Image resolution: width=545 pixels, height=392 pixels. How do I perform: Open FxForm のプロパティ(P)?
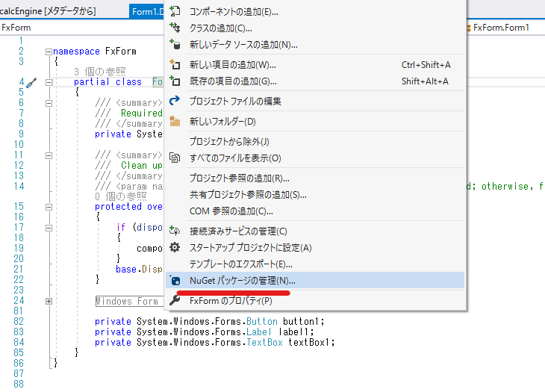(x=315, y=301)
